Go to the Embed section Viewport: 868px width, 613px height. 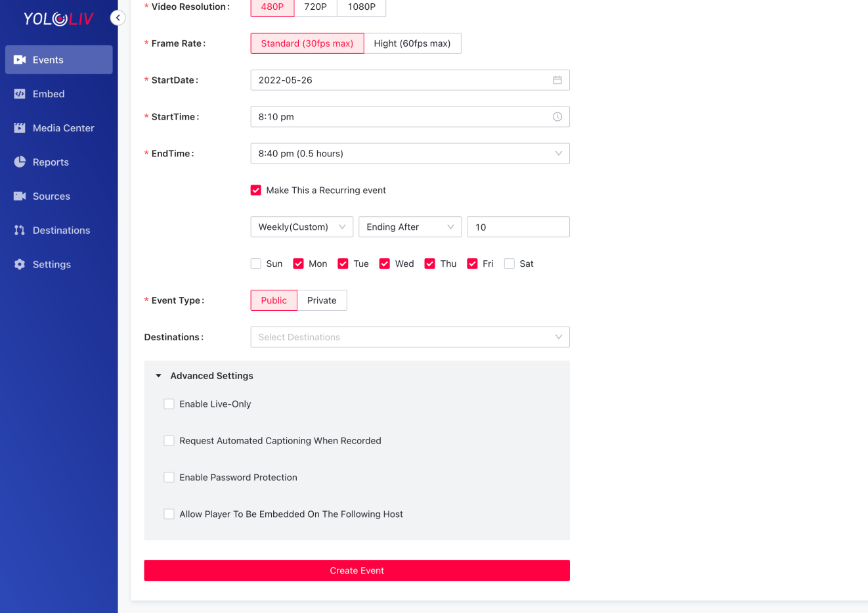[59, 94]
